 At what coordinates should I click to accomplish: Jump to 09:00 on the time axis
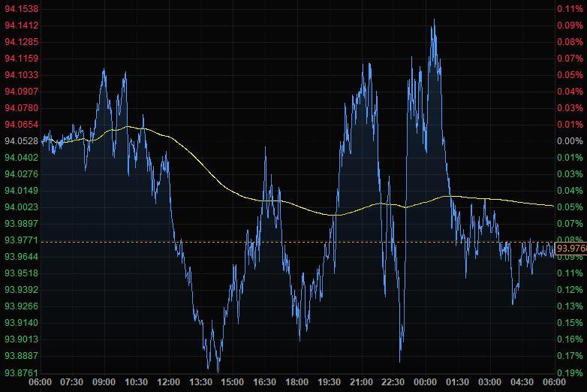tap(104, 383)
